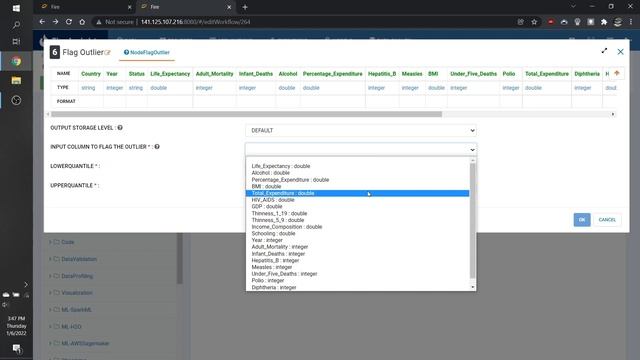Image resolution: width=640 pixels, height=360 pixels.
Task: Click the address bar URL
Action: (196, 22)
